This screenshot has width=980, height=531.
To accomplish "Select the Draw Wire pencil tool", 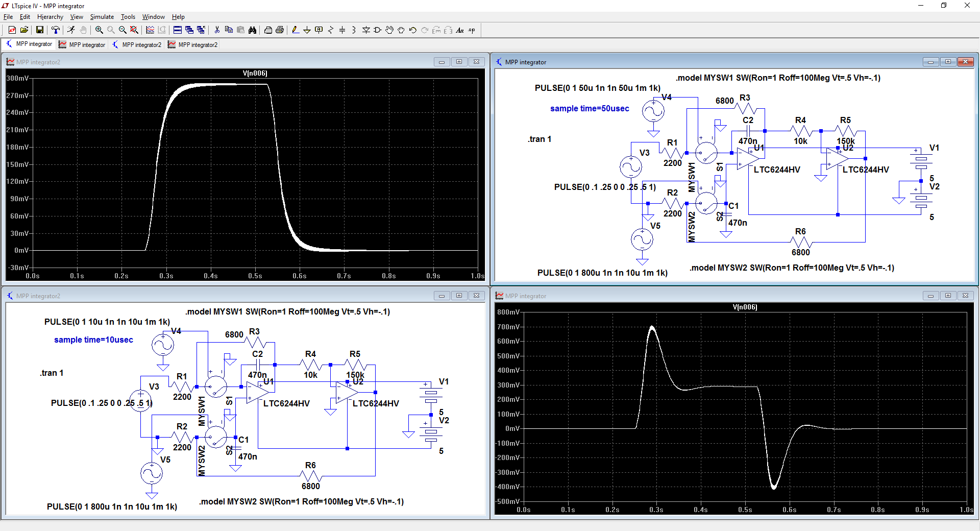I will (295, 30).
